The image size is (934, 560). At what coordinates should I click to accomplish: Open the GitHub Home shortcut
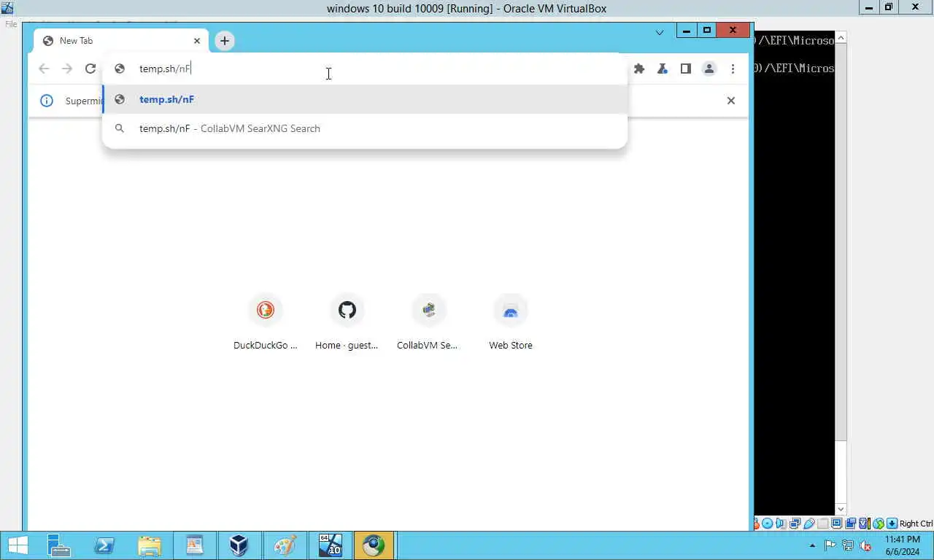click(347, 323)
